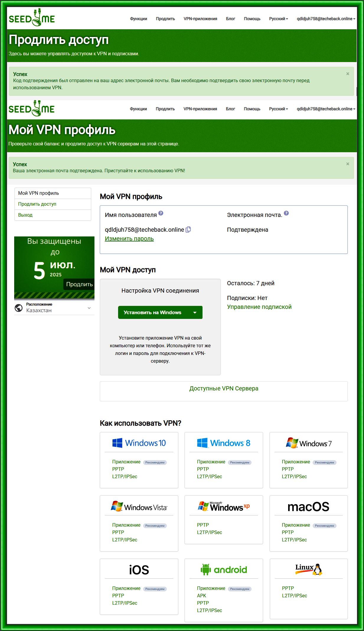This screenshot has width=364, height=631.
Task: Click the help icon next to Имя пользователя
Action: pos(161,213)
